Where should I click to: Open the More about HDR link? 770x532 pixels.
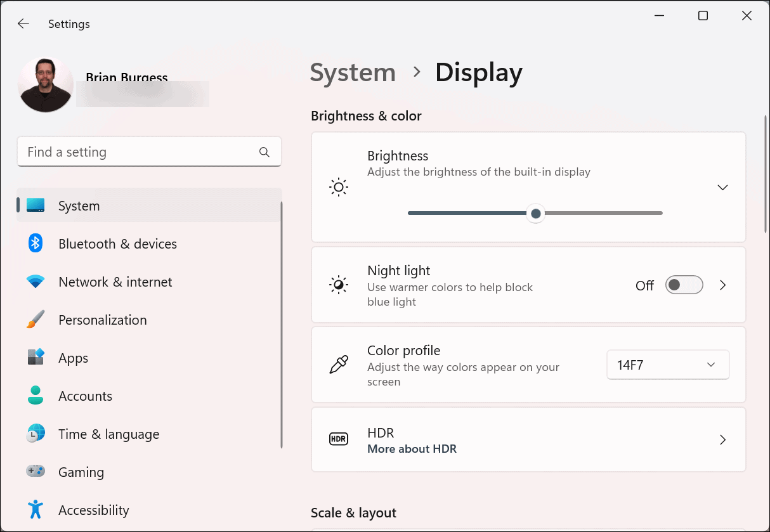click(412, 448)
